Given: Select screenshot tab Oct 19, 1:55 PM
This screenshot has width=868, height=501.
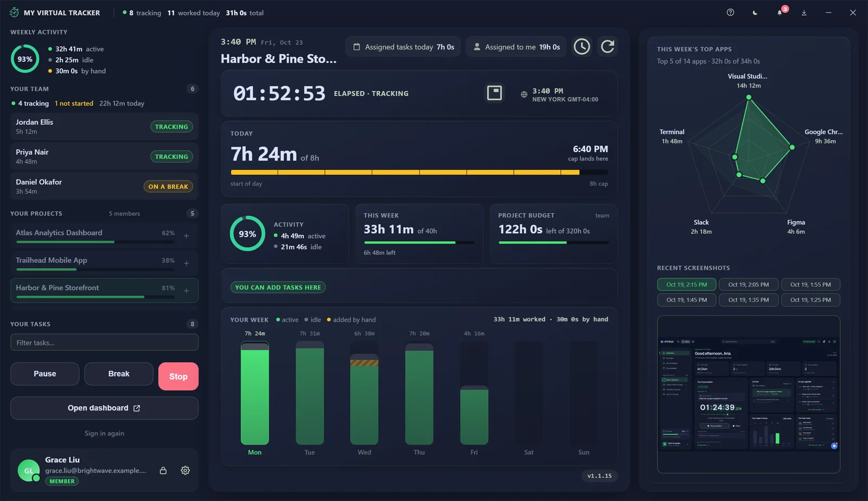Looking at the screenshot, I should (x=810, y=285).
